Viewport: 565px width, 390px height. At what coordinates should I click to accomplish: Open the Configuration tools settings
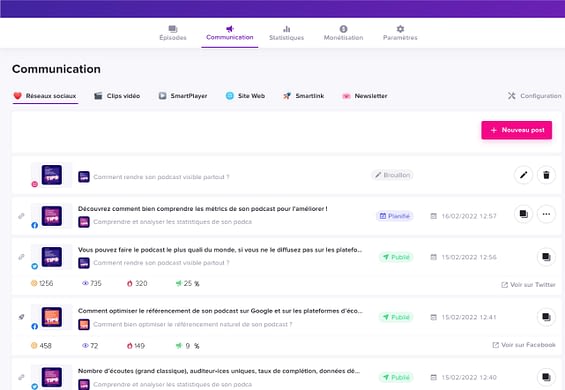(535, 96)
